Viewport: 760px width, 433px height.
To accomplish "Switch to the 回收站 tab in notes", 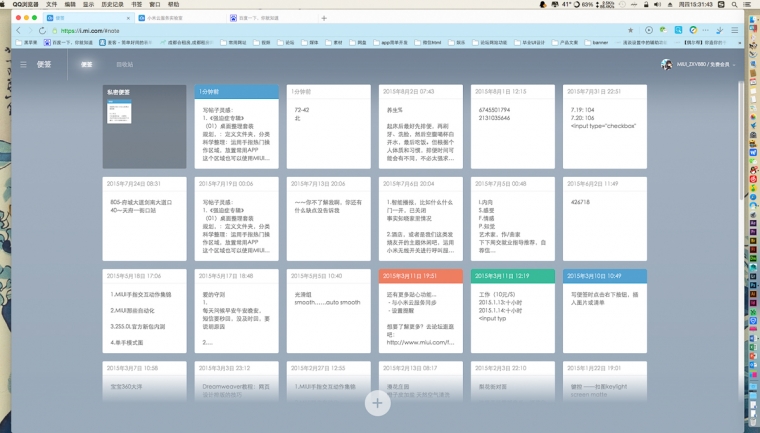I will pyautogui.click(x=125, y=64).
